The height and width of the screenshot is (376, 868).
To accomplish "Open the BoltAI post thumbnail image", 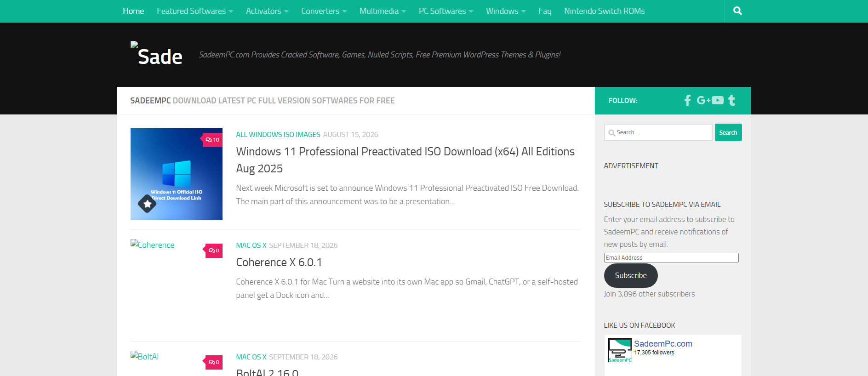I will tap(145, 356).
